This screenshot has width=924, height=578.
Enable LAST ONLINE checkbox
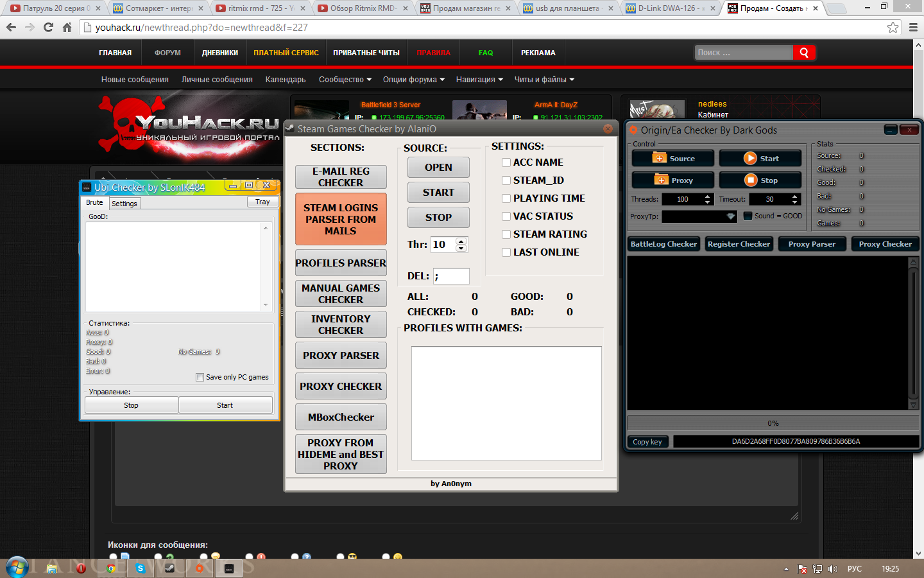pos(506,252)
